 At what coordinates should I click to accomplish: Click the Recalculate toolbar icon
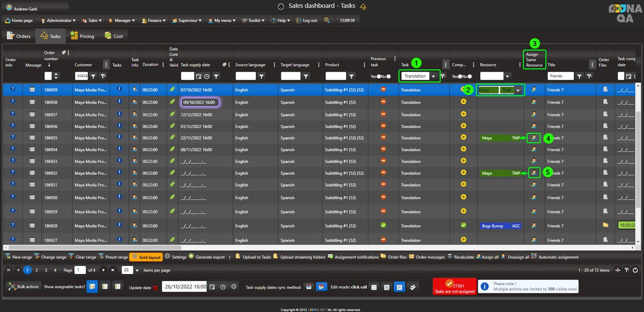coord(463,257)
